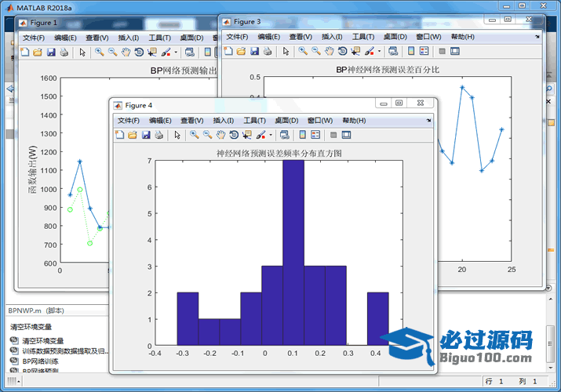Select the Rotate 3D tool in Figure 4
The width and height of the screenshot is (561, 392).
coord(234,135)
